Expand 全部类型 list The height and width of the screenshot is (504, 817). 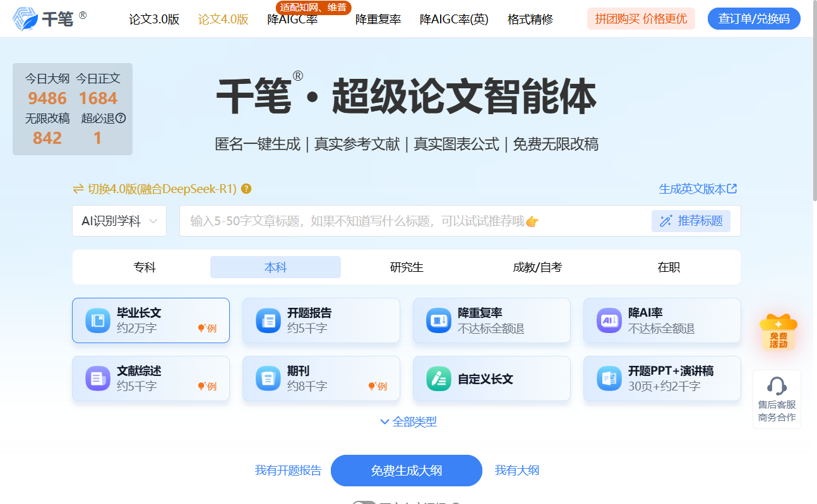pyautogui.click(x=408, y=422)
